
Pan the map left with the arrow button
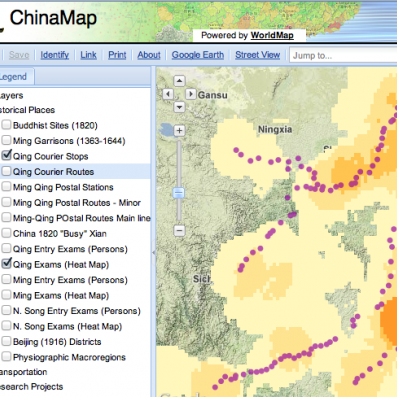click(x=168, y=94)
